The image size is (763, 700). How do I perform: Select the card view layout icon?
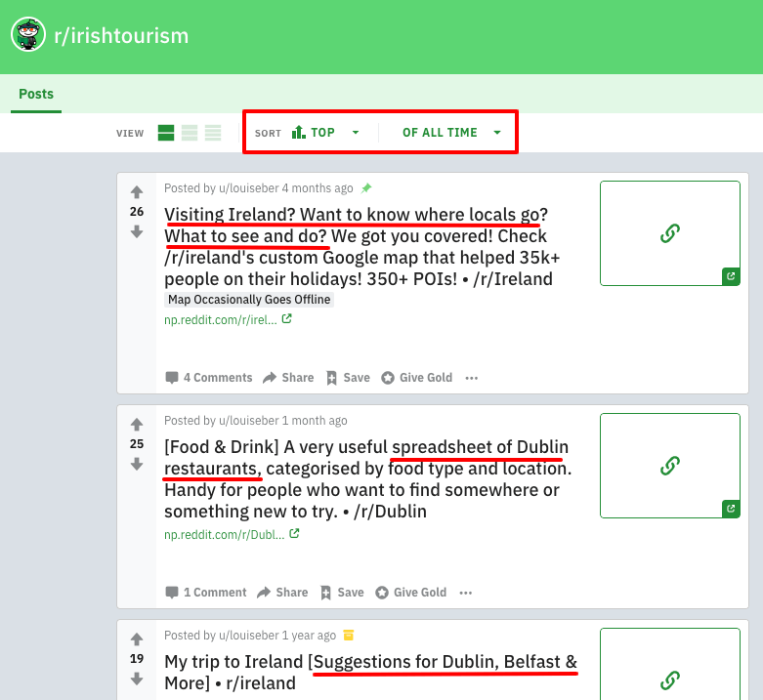pos(166,133)
